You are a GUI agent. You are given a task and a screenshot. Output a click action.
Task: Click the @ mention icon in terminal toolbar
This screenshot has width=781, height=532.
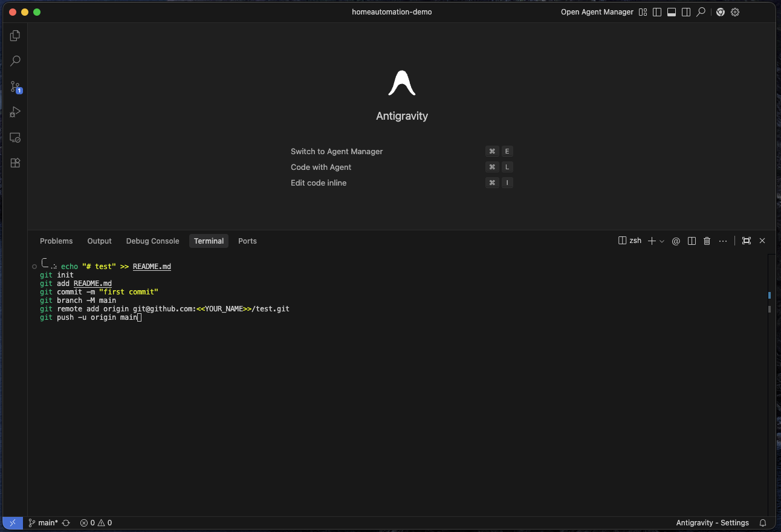coord(676,241)
